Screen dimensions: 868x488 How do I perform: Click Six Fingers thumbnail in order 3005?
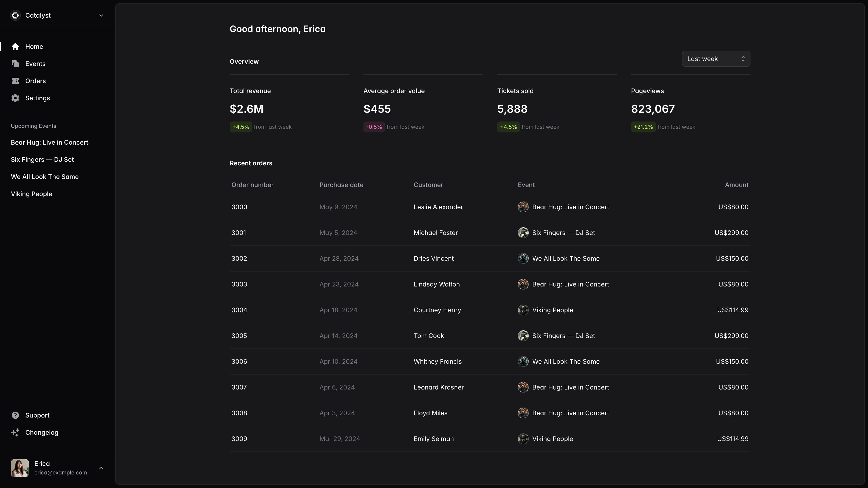coord(523,336)
